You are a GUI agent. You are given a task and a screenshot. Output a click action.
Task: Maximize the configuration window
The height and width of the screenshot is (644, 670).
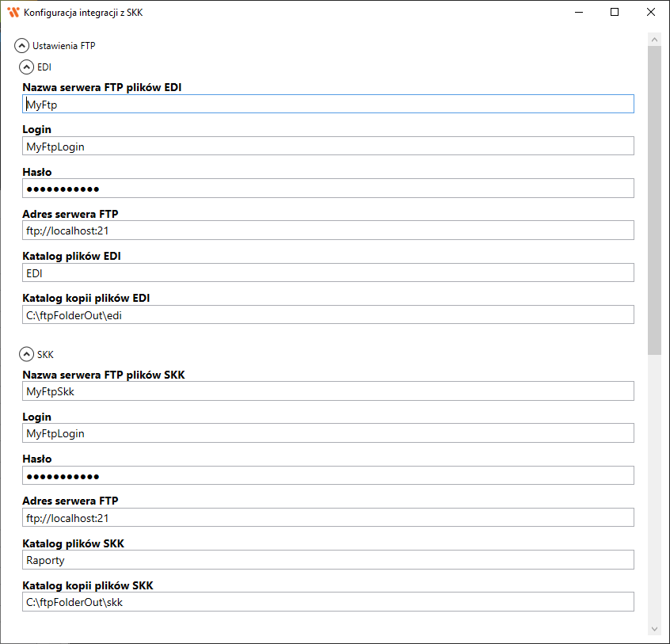click(x=615, y=13)
